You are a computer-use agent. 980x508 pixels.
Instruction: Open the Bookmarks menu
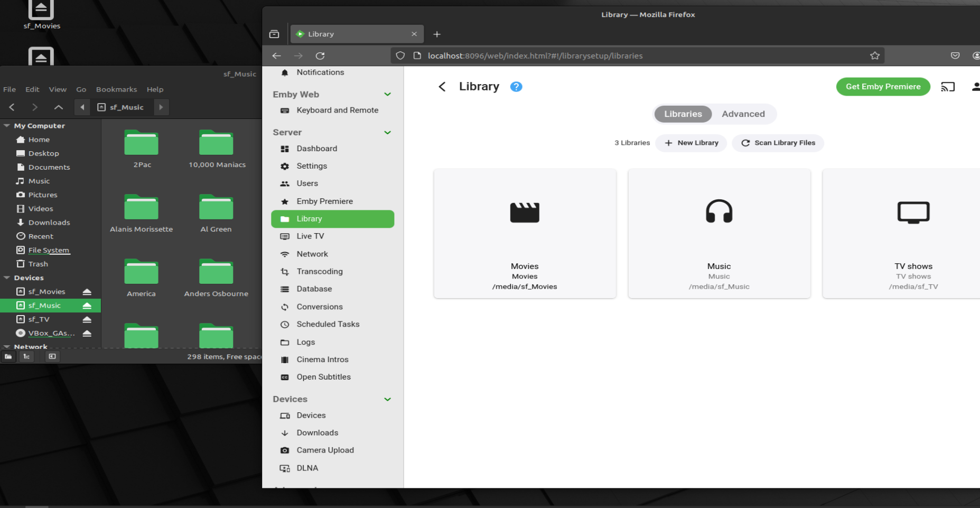click(116, 89)
